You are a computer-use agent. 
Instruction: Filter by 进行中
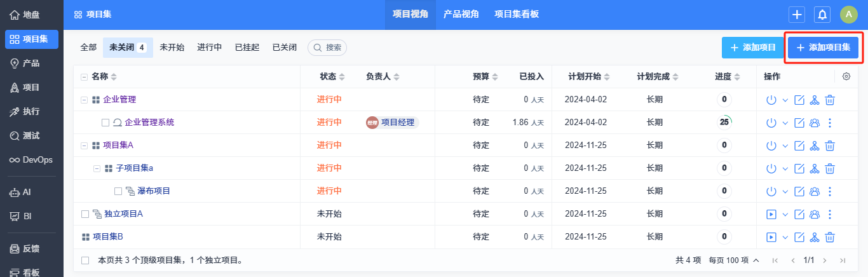209,48
